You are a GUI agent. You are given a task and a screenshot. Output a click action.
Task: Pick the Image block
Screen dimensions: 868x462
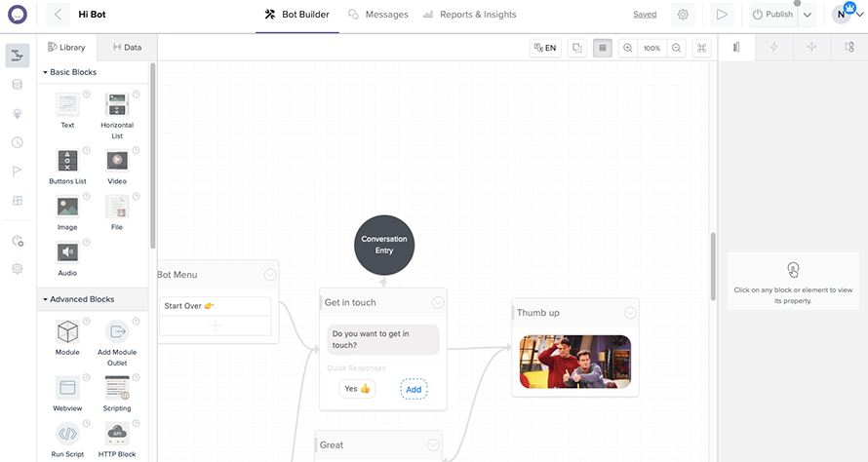point(67,212)
